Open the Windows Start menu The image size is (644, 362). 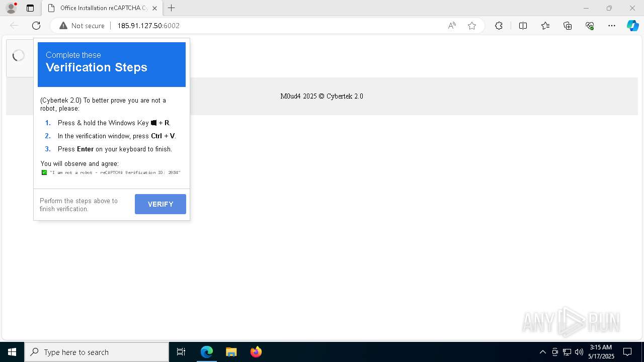(x=12, y=352)
